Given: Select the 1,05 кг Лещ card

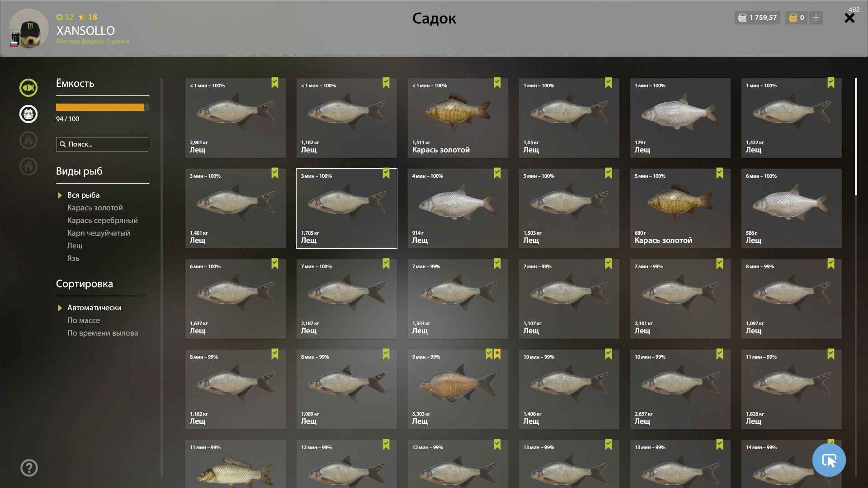Looking at the screenshot, I should pos(569,118).
